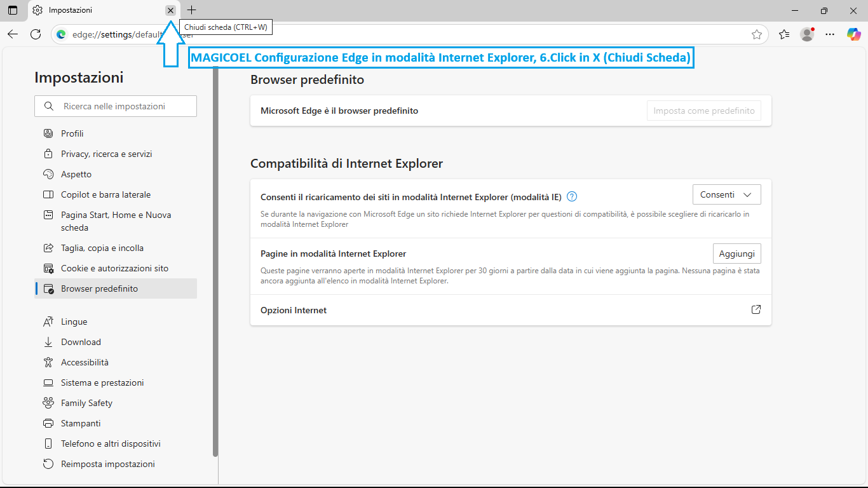Close the Impostazioni tab

tap(170, 10)
